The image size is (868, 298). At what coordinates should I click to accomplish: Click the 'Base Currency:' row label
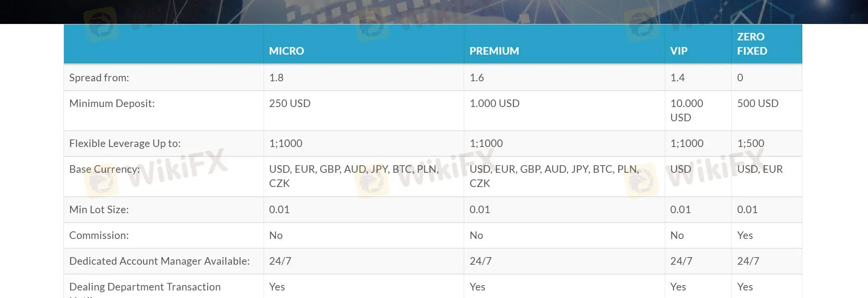pos(104,169)
